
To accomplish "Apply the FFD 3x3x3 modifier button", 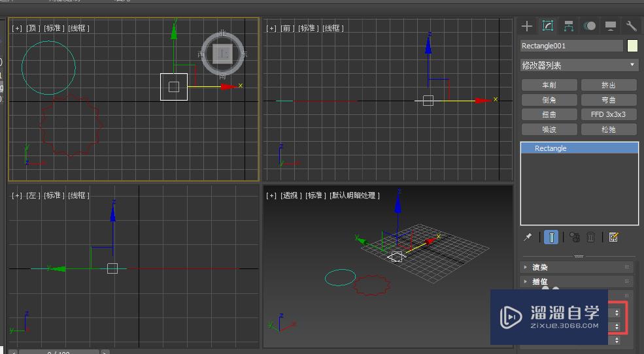I will (609, 114).
